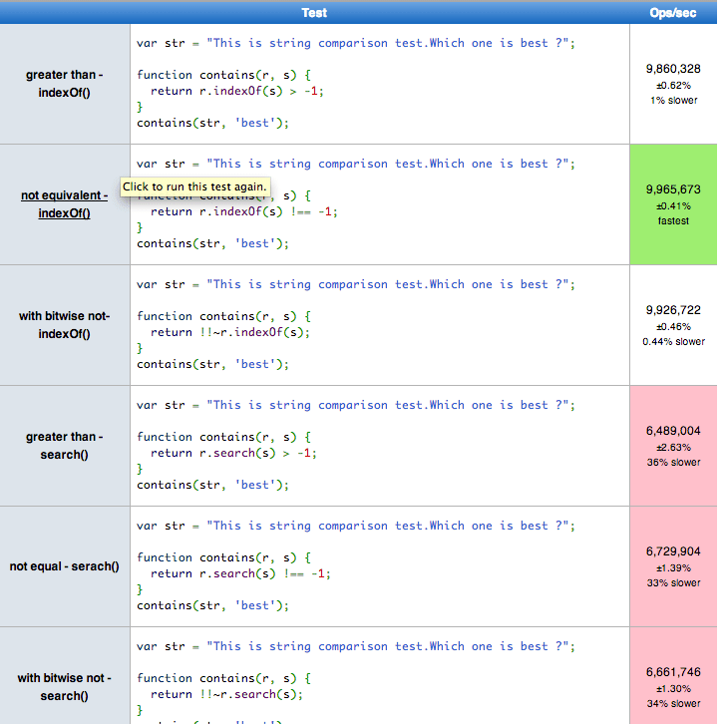Screen dimensions: 728x724
Task: Click the '36% slower' label
Action: coord(674,463)
